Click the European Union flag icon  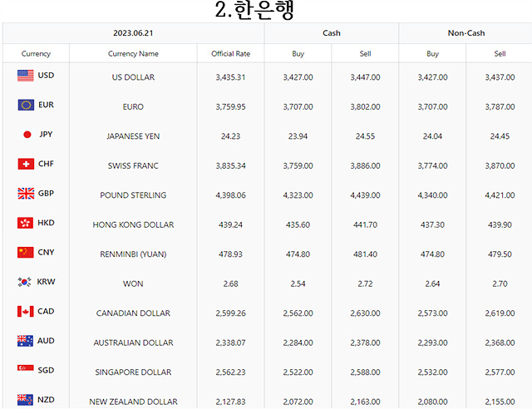click(x=26, y=105)
